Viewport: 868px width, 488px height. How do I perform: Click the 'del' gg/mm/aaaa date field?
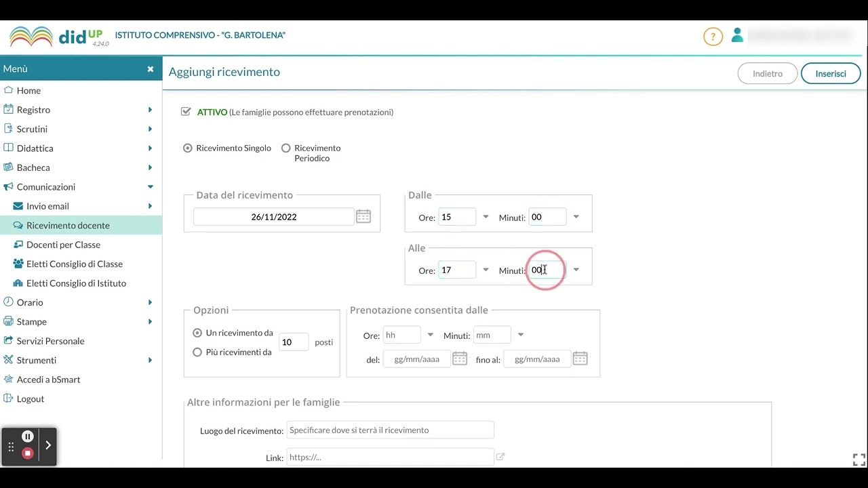(x=416, y=359)
